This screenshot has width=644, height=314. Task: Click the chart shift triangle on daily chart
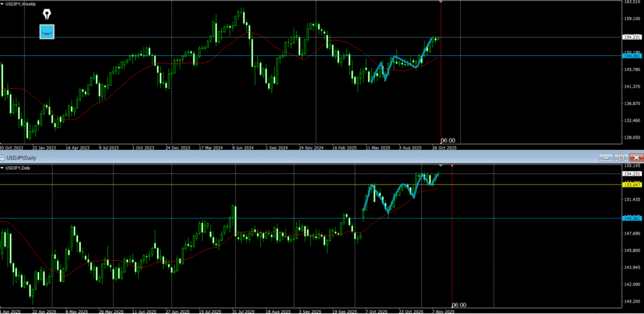(440, 165)
